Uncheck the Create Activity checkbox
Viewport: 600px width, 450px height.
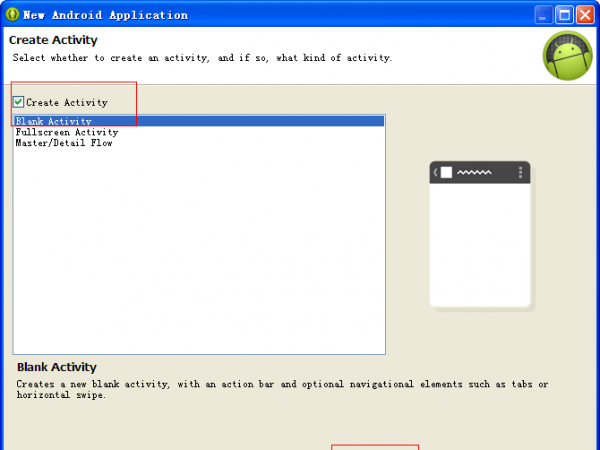tap(19, 102)
